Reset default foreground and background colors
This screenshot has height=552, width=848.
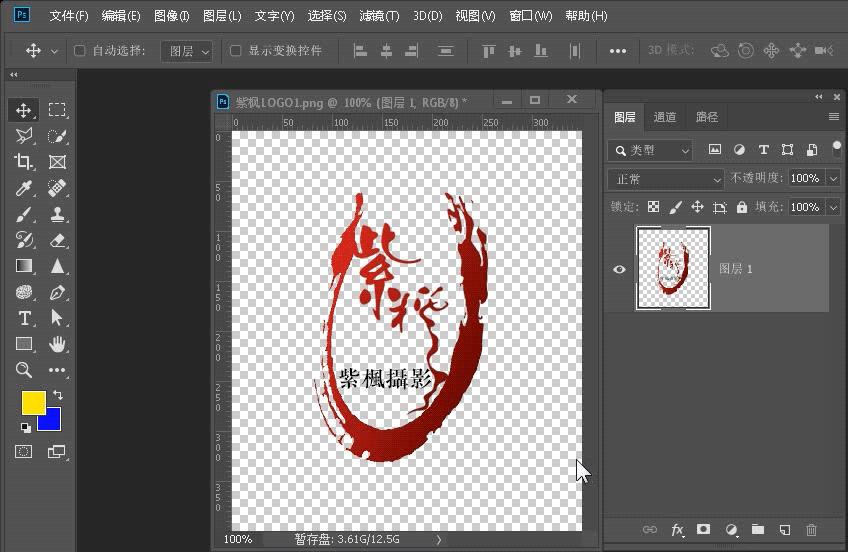pyautogui.click(x=25, y=428)
